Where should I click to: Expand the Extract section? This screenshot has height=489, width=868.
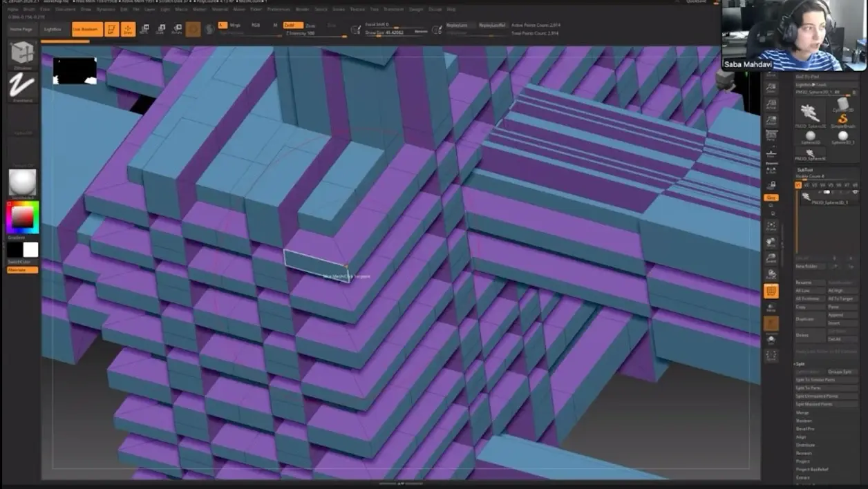[x=803, y=478]
